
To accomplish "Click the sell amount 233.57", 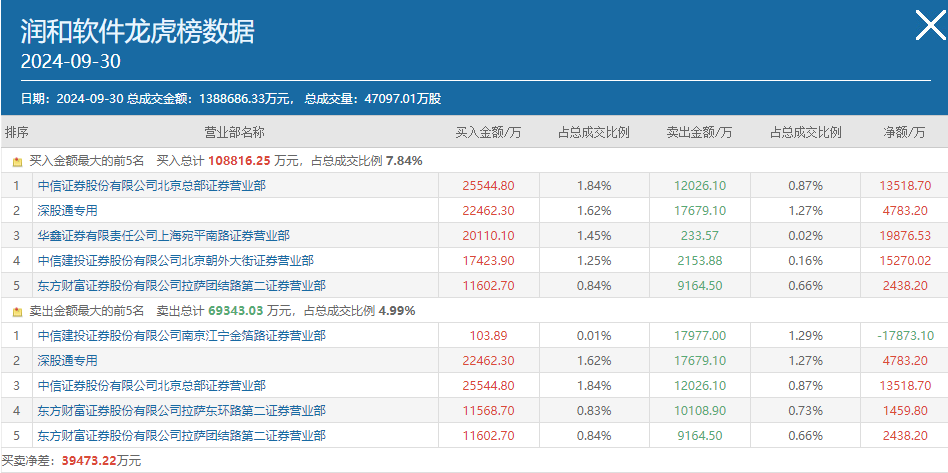I will 700,235.
